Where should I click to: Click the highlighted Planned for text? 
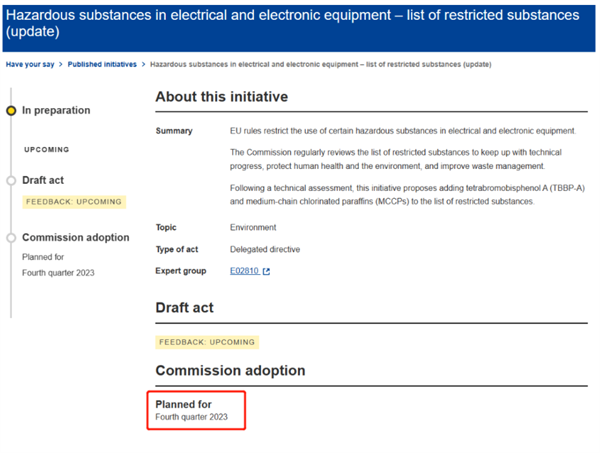[x=183, y=404]
